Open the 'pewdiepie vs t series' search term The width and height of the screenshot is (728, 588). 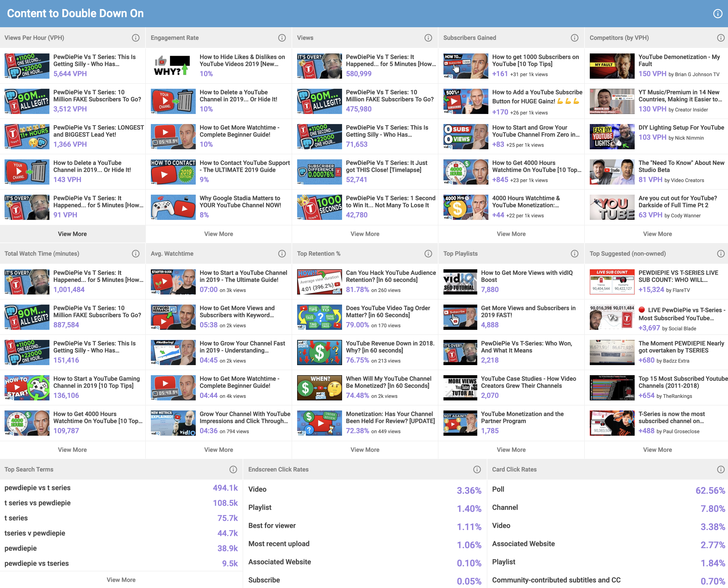coord(37,488)
